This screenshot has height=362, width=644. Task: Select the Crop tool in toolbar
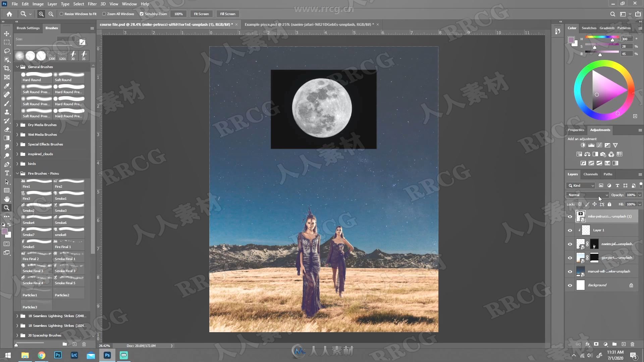pyautogui.click(x=7, y=68)
